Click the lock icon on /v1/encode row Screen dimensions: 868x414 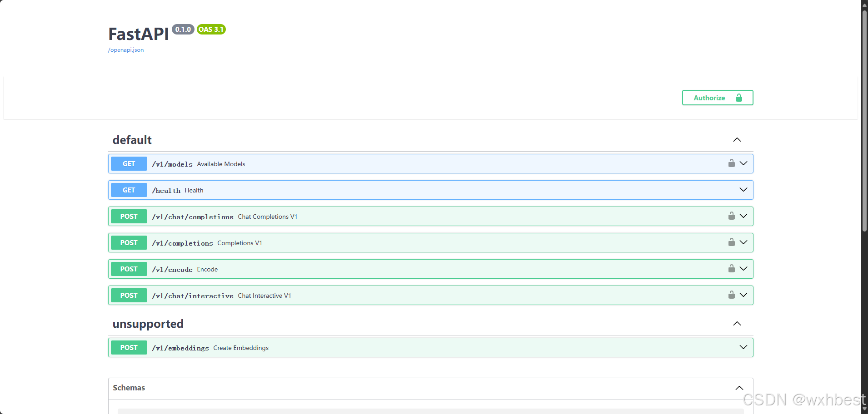click(731, 269)
